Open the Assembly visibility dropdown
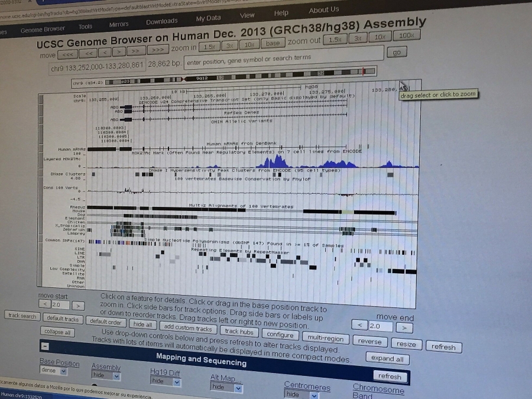The width and height of the screenshot is (532, 399). click(x=106, y=375)
